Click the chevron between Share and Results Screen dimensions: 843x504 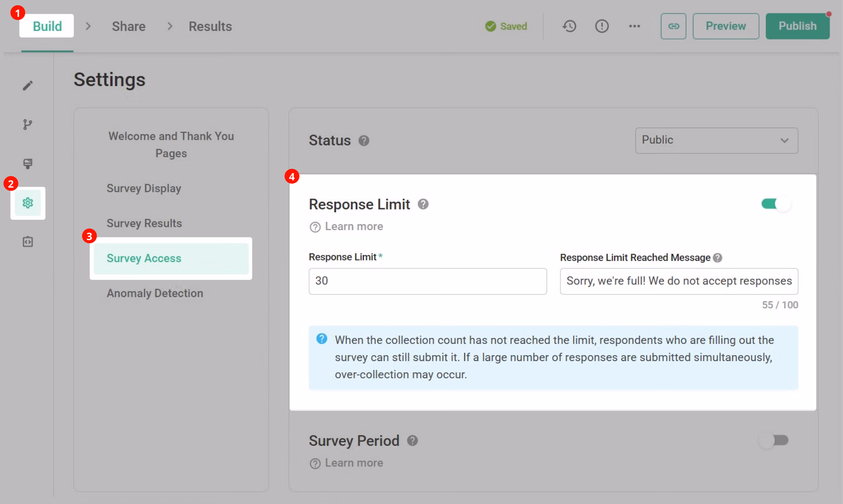tap(170, 26)
